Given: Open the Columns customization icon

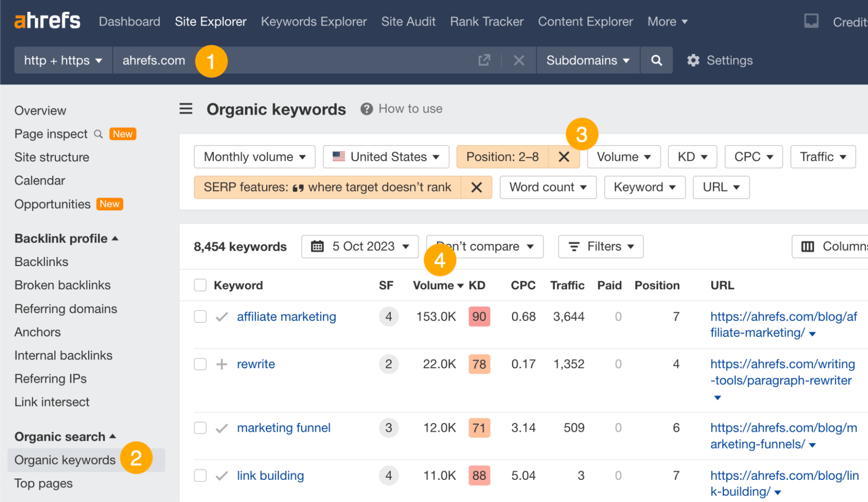Looking at the screenshot, I should 807,246.
